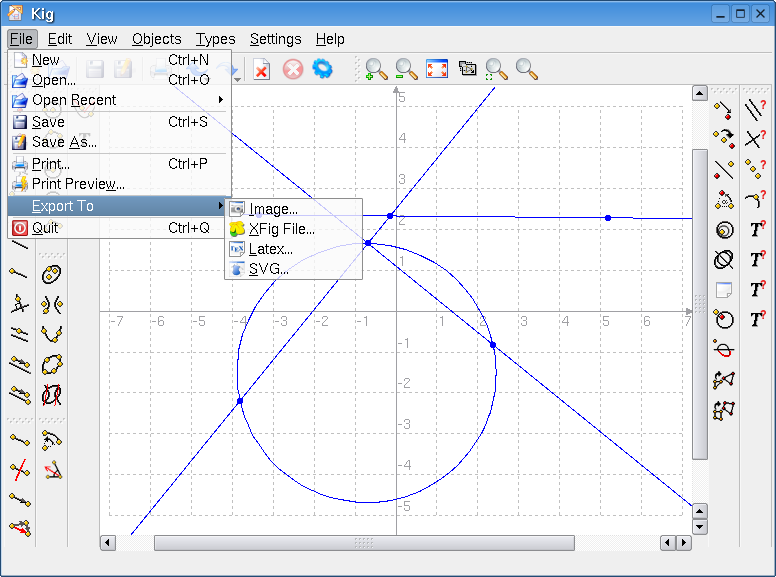Export to XFig File... option
776x577 pixels.
point(293,229)
